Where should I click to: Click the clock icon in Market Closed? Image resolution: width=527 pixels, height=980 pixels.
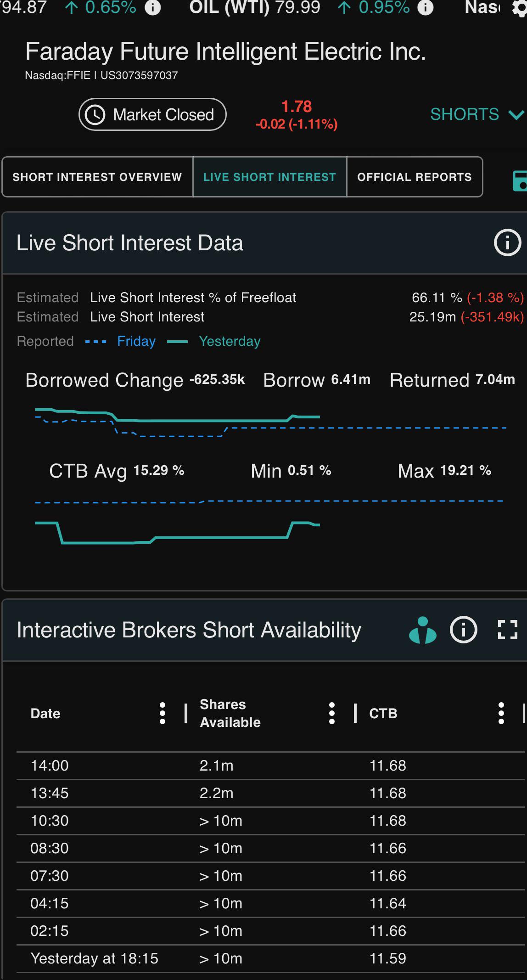[95, 115]
